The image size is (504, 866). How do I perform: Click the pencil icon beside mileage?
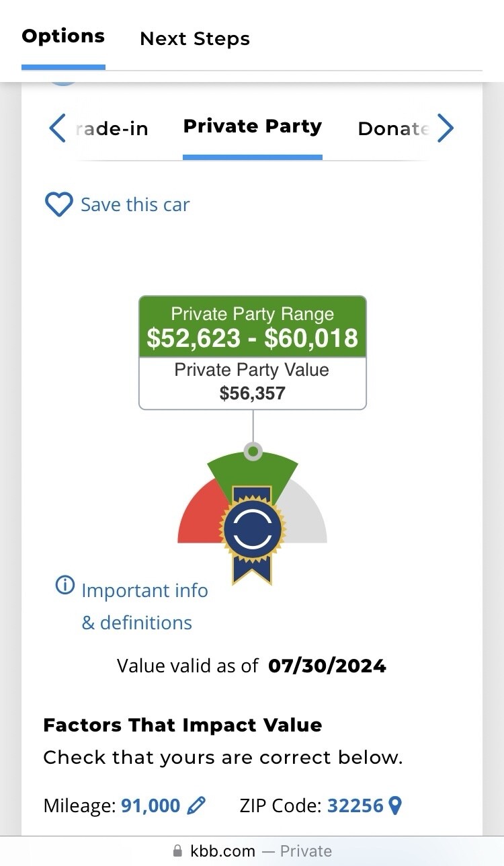click(196, 805)
